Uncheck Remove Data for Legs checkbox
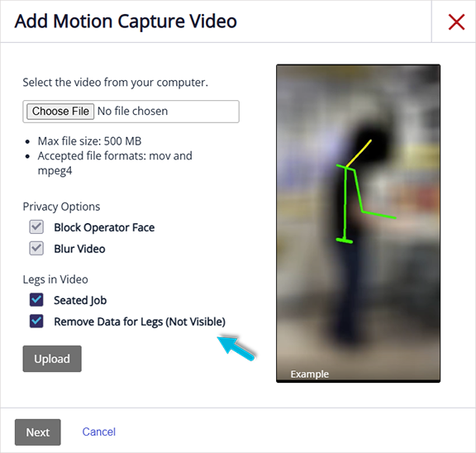Image resolution: width=476 pixels, height=453 pixels. [x=36, y=322]
